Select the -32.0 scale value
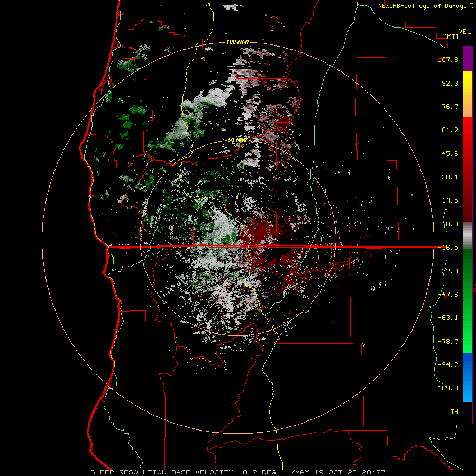 point(448,271)
